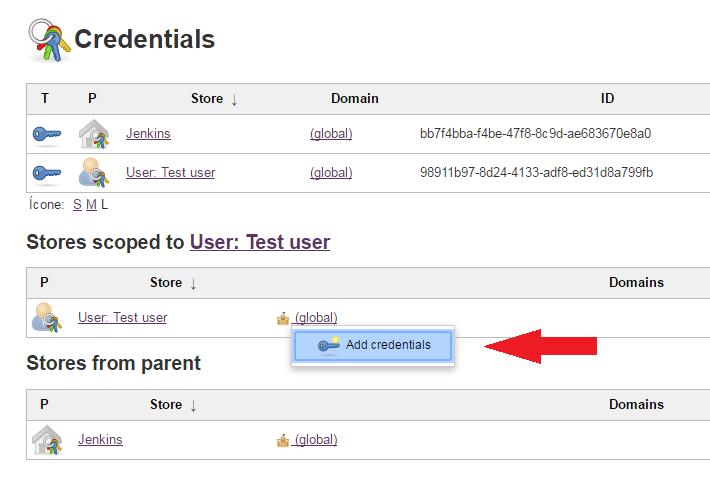
Task: Sort parent stores table by Store column
Action: click(173, 405)
